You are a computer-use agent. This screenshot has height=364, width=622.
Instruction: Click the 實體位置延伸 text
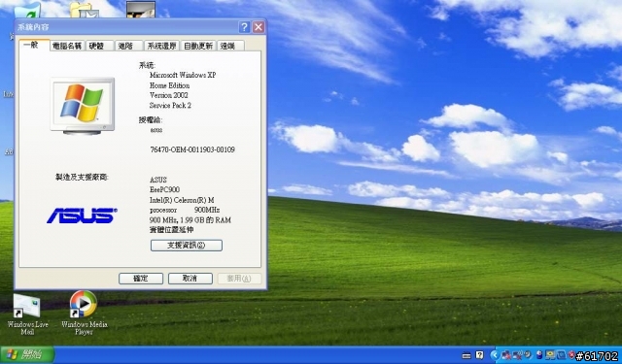click(x=172, y=230)
